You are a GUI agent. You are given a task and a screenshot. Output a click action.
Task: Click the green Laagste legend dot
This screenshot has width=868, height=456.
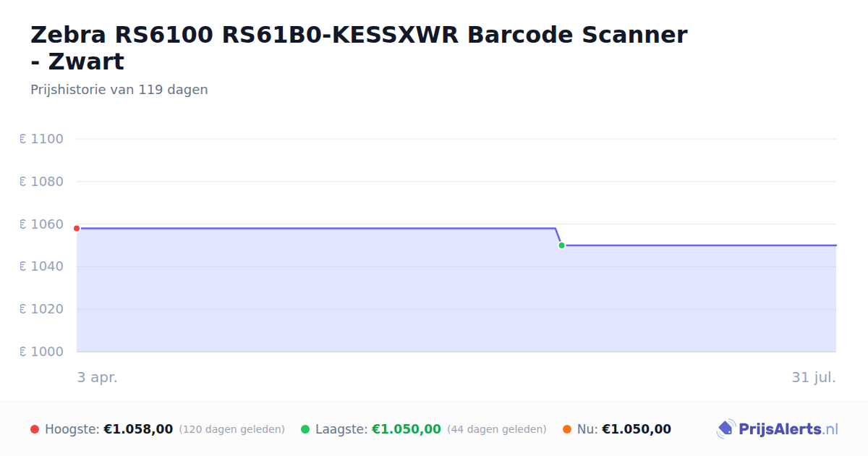305,429
